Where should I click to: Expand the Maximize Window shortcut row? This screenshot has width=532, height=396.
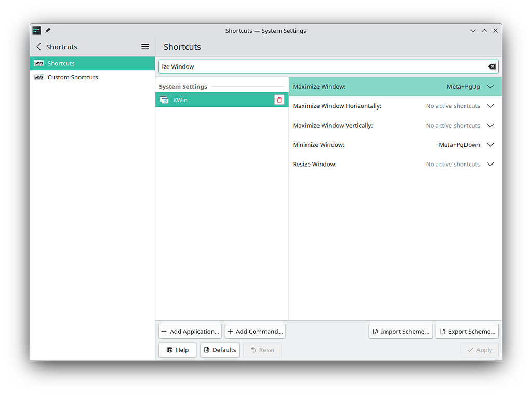[x=490, y=87]
